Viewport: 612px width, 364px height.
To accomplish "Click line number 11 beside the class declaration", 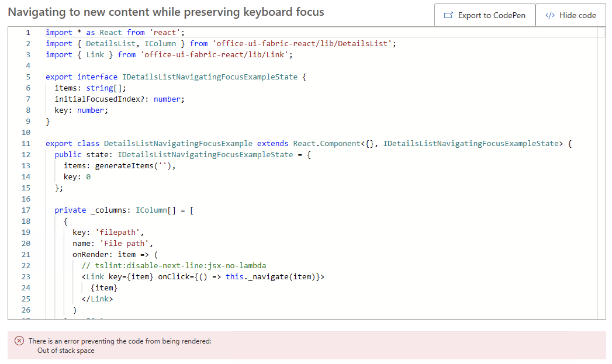I will [26, 143].
